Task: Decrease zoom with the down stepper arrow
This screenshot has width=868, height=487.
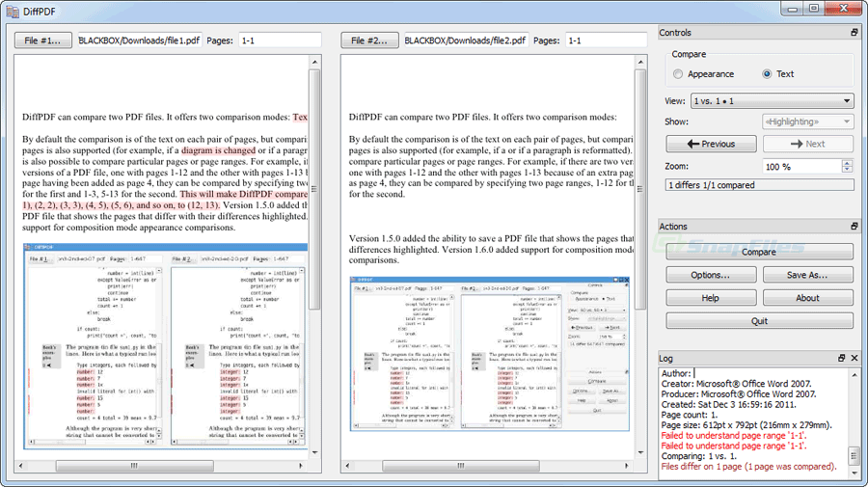Action: point(847,170)
